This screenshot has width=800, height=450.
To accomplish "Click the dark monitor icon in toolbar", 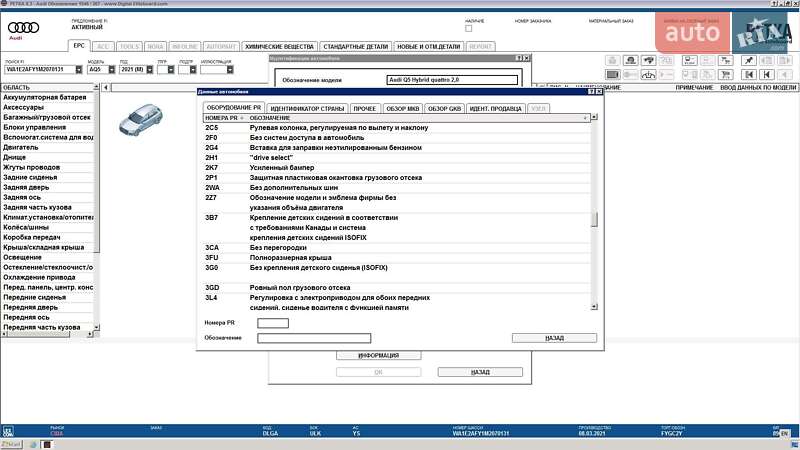I will (613, 74).
